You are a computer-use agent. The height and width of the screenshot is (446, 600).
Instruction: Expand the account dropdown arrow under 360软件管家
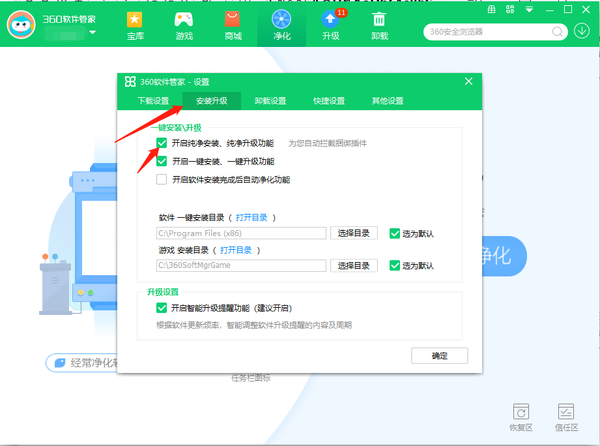point(93,33)
